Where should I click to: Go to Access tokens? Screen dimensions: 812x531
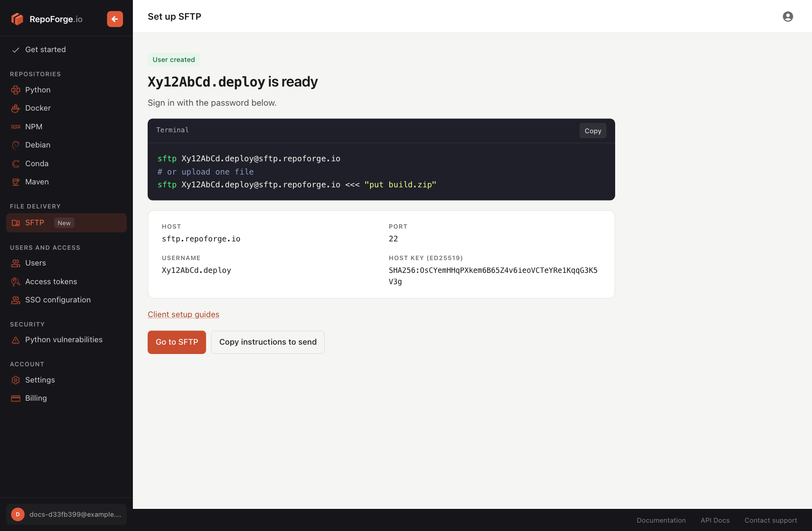pyautogui.click(x=66, y=282)
